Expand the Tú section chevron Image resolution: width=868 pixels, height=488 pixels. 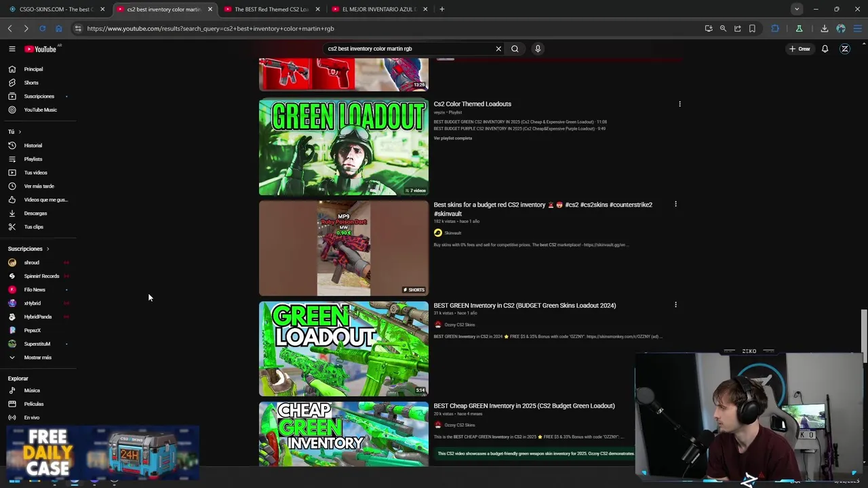pos(20,131)
